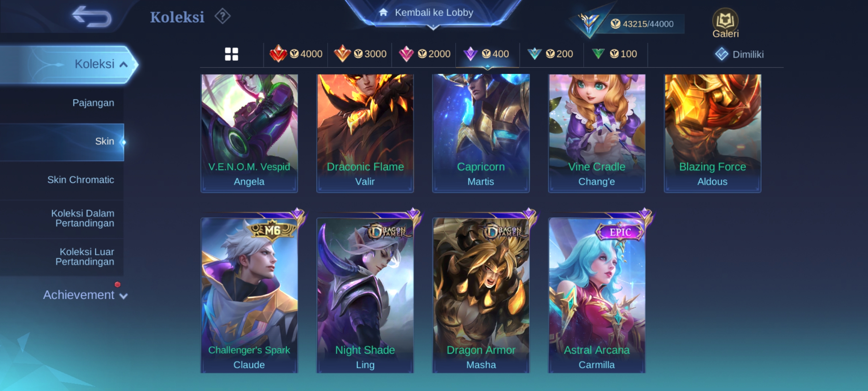Tap the back arrow icon

pos(92,16)
